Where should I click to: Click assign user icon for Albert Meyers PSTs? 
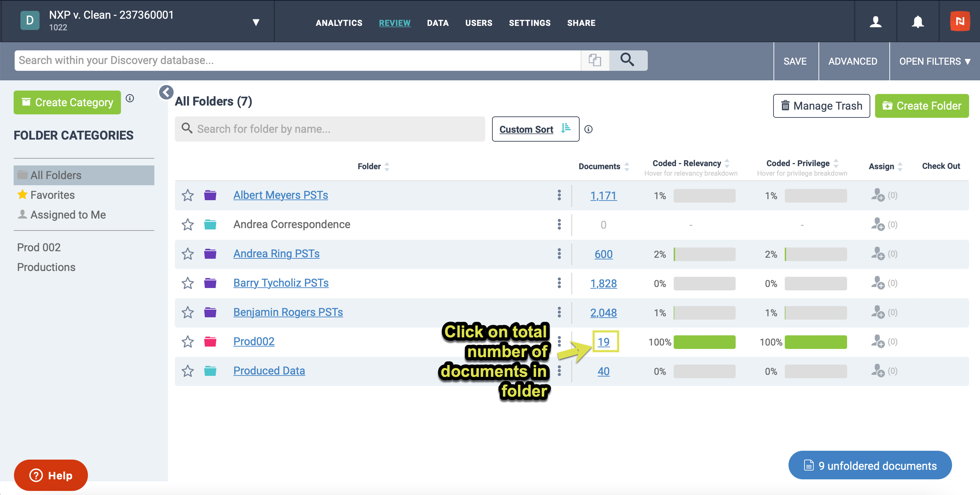878,195
